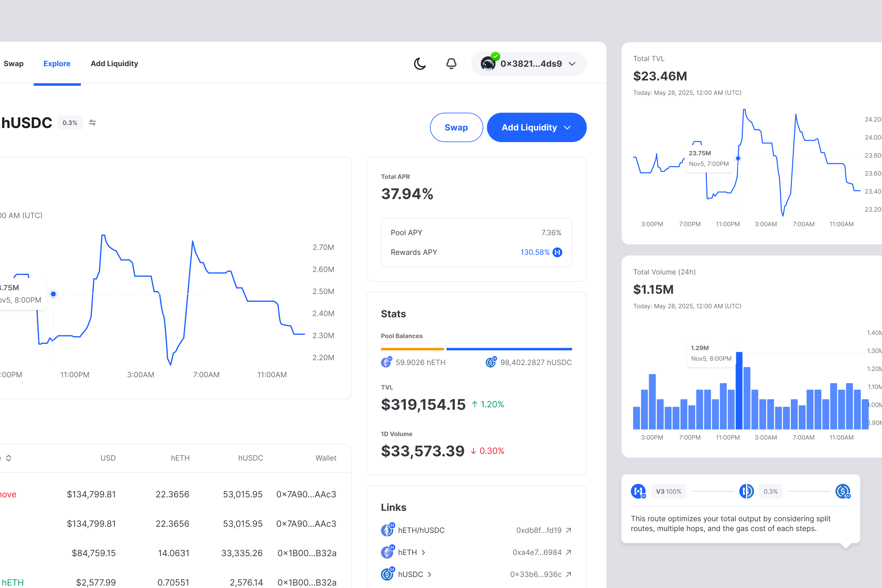Expand the hETH link chevron

pyautogui.click(x=424, y=552)
